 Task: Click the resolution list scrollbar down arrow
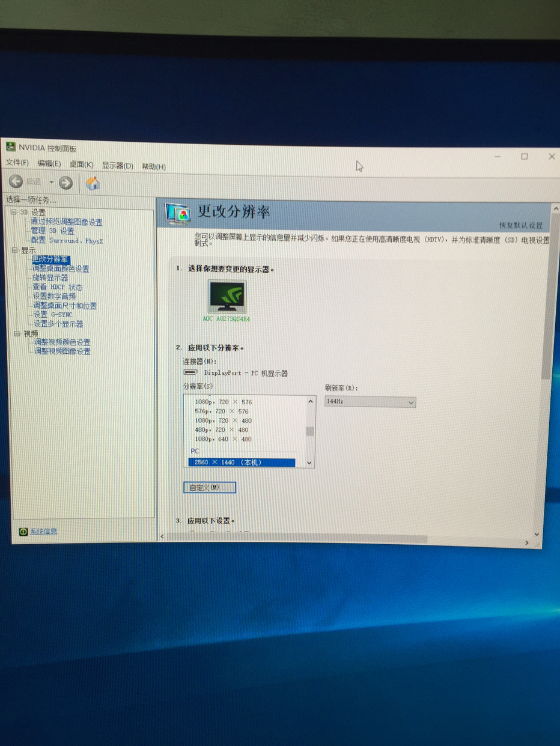[x=309, y=462]
